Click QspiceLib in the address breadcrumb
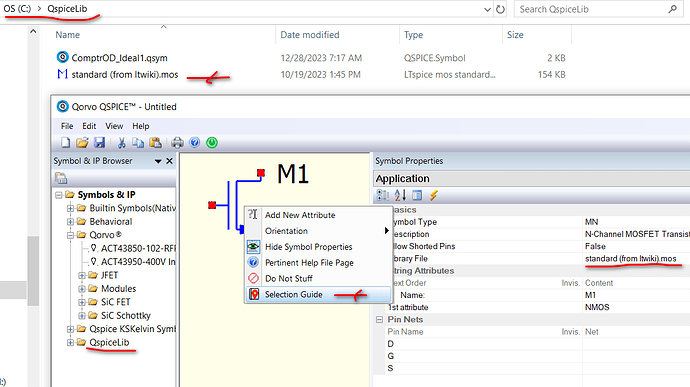Viewport: 690px width, 387px height. [67, 8]
